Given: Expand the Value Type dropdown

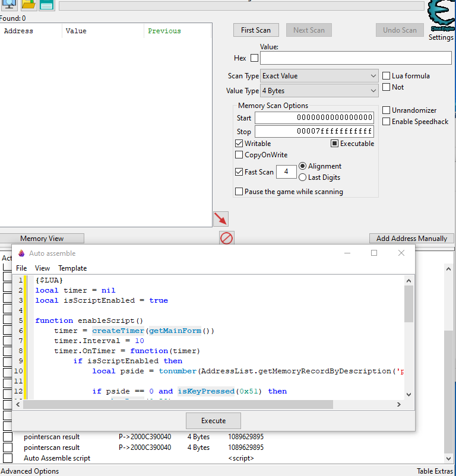Looking at the screenshot, I should click(319, 91).
